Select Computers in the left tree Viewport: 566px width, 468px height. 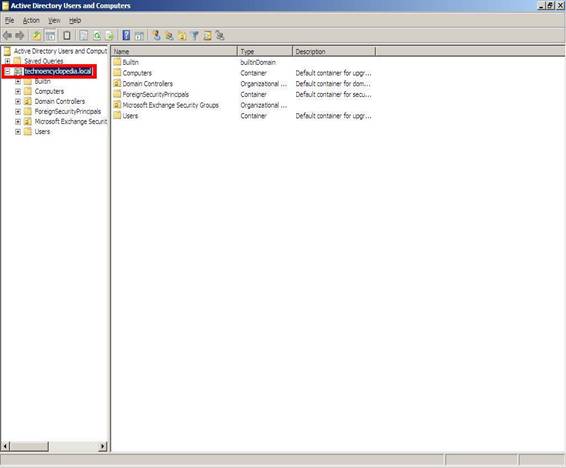tap(49, 91)
